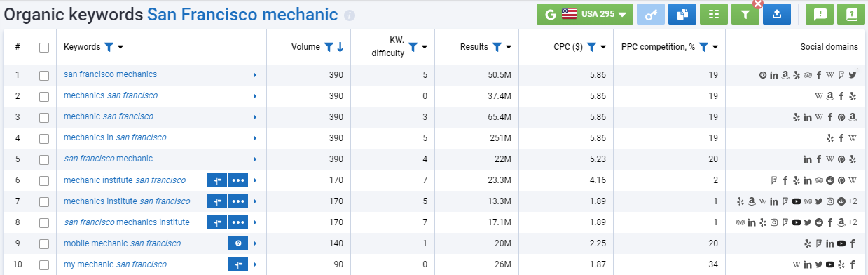Open the CPC ($) filter icon

tap(591, 47)
